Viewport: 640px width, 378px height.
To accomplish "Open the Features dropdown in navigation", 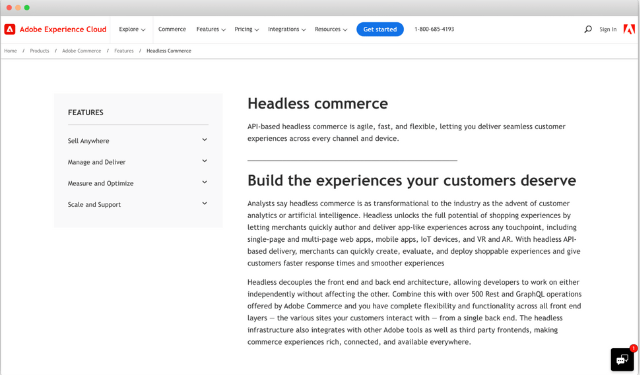I will pos(211,29).
